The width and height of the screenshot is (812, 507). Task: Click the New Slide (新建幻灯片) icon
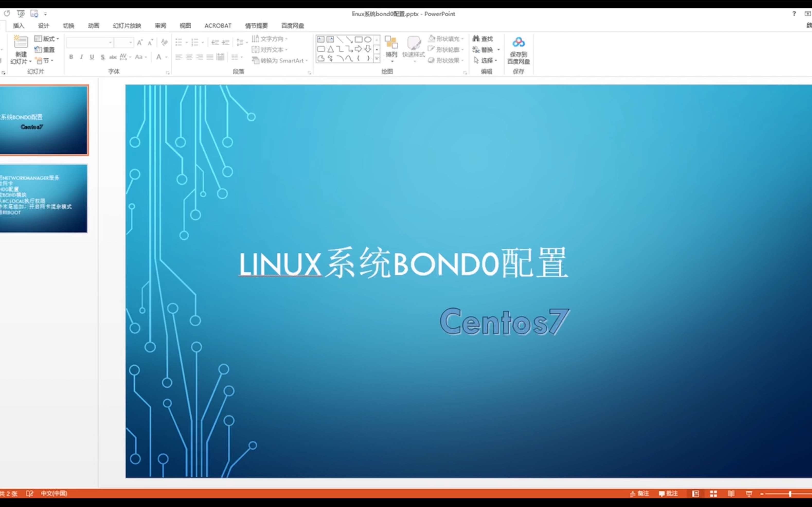[x=21, y=42]
